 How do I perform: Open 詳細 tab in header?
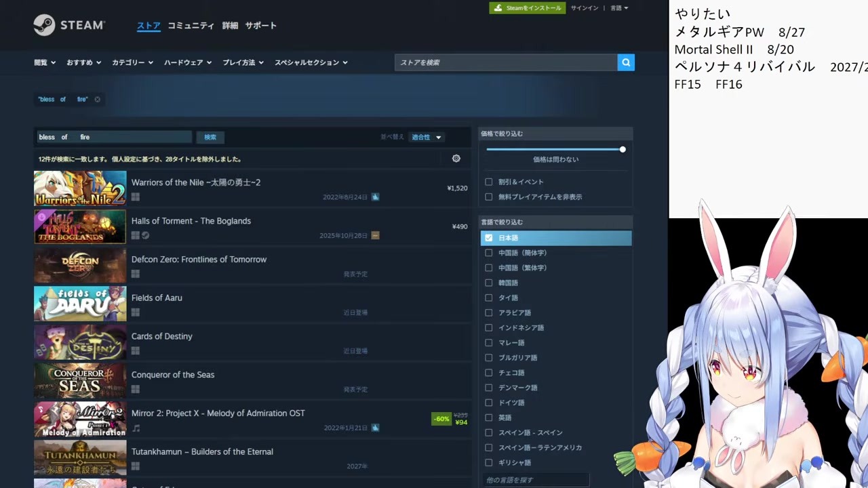[x=230, y=26]
